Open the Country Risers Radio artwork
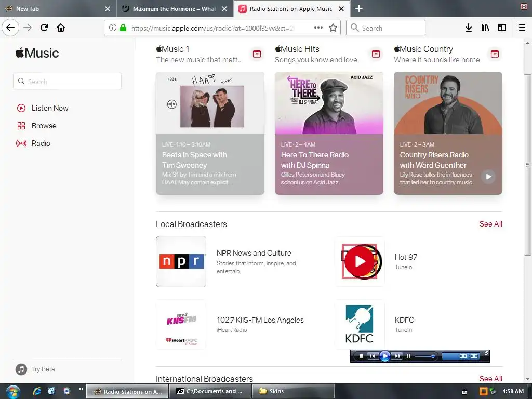This screenshot has width=532, height=399. [448, 103]
